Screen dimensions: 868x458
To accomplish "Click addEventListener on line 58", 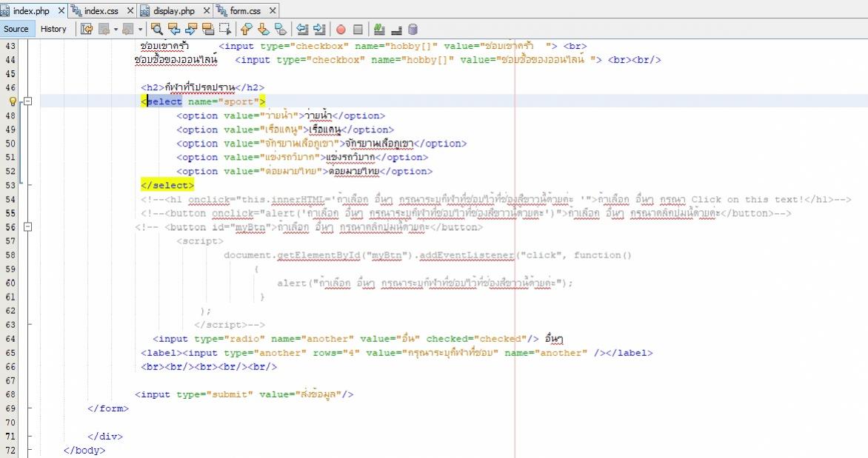I will (x=467, y=255).
